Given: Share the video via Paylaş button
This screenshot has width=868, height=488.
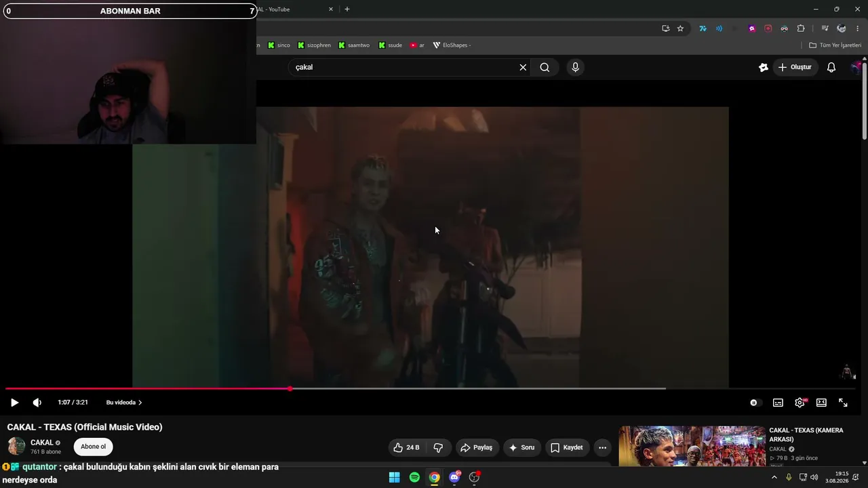Looking at the screenshot, I should 477,447.
